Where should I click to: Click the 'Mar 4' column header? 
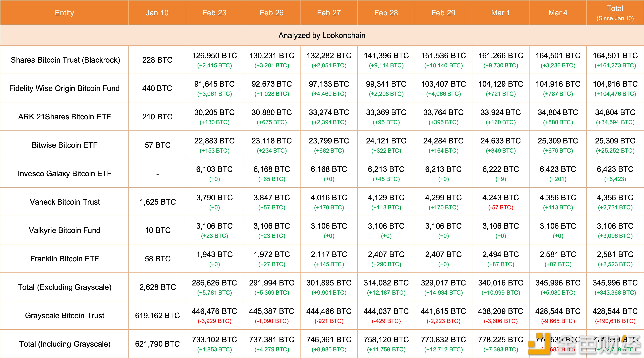pos(558,13)
